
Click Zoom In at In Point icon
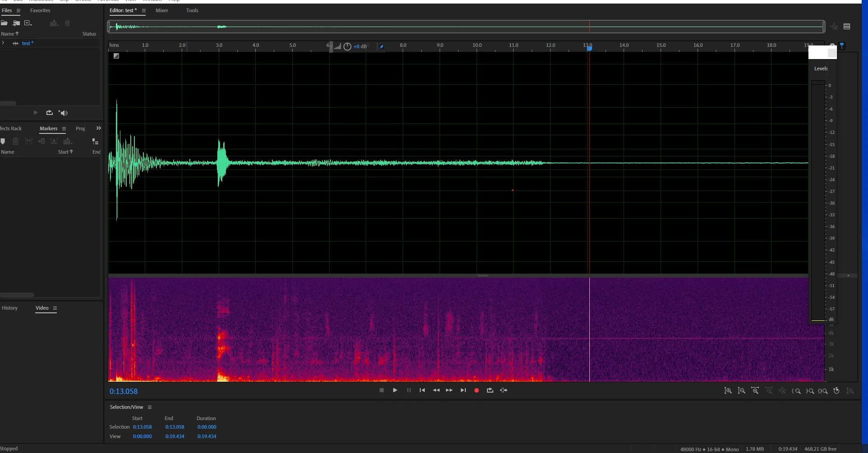coord(796,391)
